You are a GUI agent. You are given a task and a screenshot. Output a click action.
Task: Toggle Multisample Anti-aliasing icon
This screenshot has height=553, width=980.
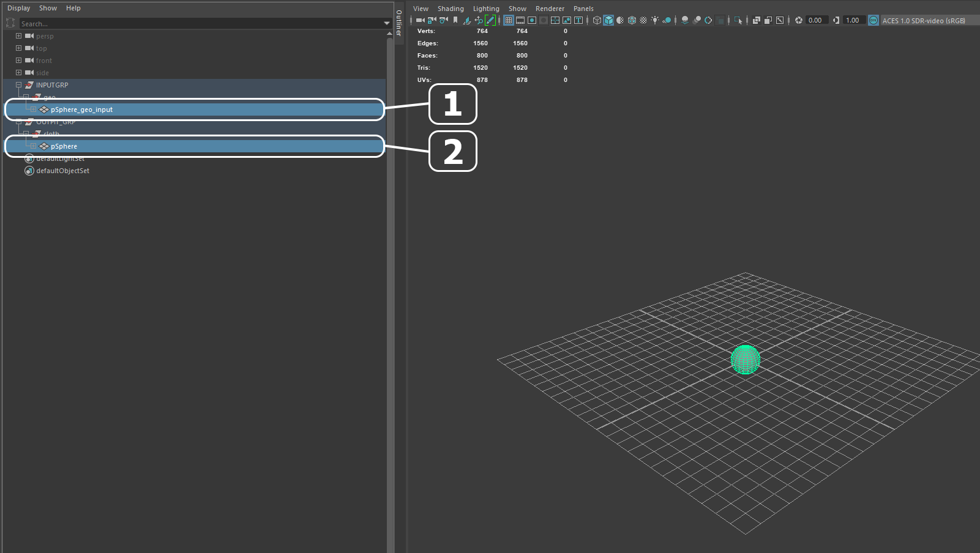pos(708,20)
